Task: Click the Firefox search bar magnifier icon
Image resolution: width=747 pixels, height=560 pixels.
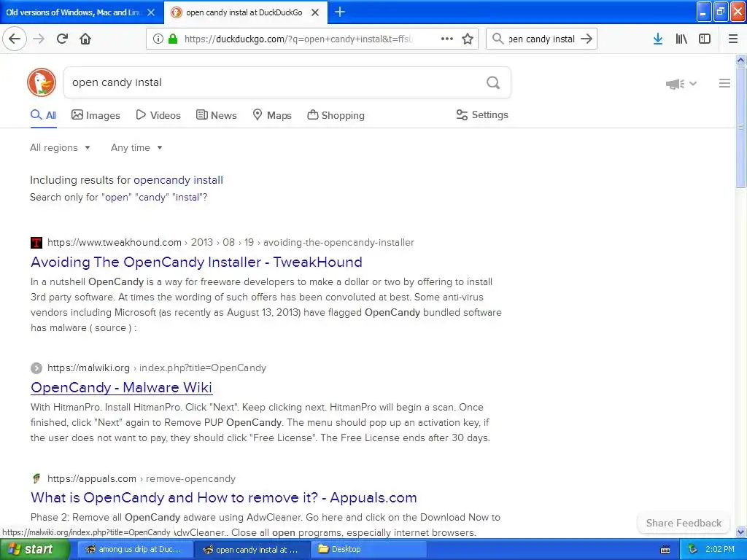Action: pyautogui.click(x=498, y=39)
